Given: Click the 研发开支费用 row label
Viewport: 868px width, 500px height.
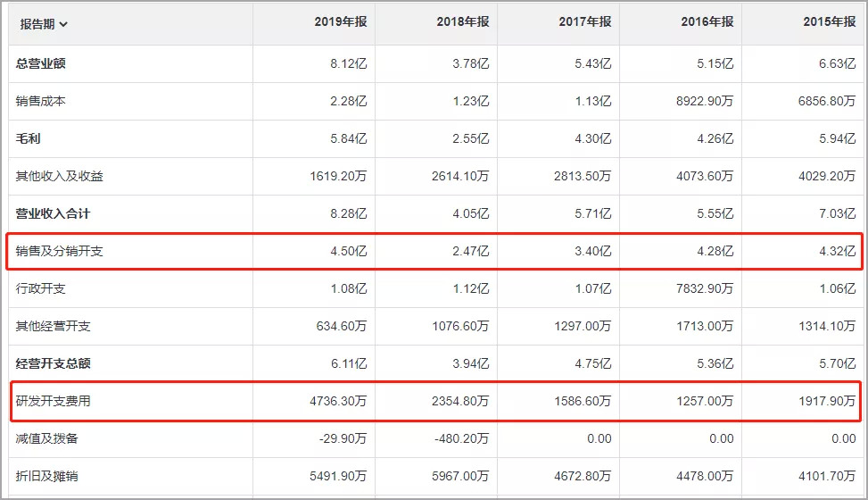Looking at the screenshot, I should click(x=54, y=401).
